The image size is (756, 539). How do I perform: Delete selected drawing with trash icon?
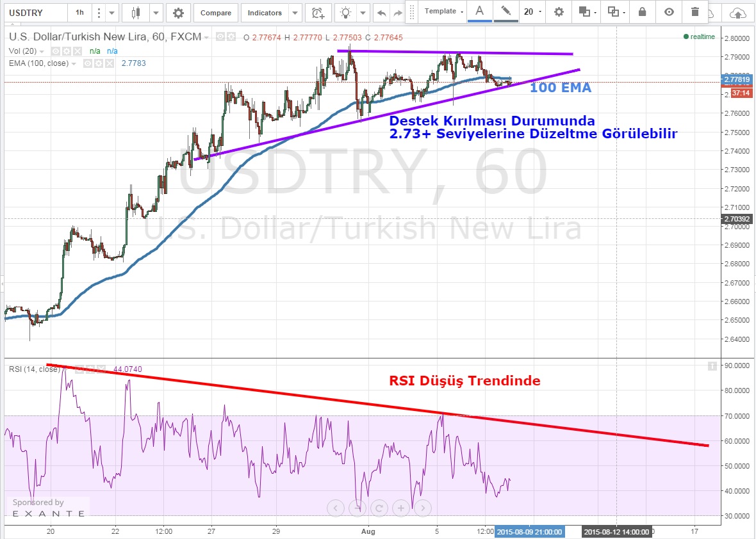pyautogui.click(x=696, y=12)
